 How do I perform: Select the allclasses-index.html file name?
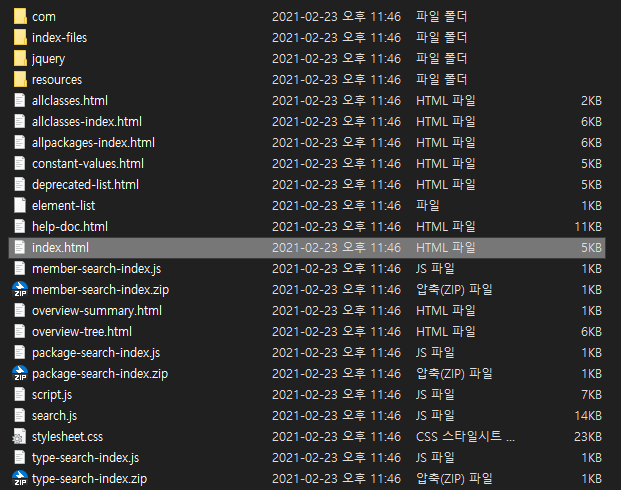[87, 122]
